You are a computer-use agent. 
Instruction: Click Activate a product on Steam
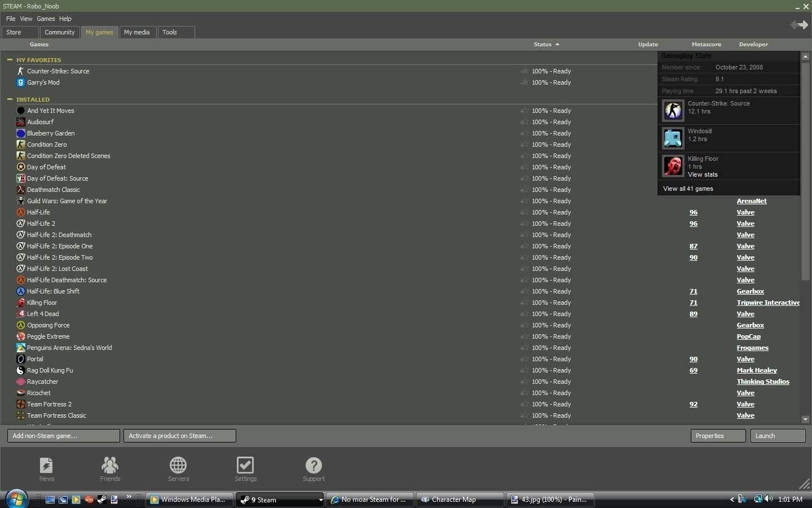(x=180, y=436)
